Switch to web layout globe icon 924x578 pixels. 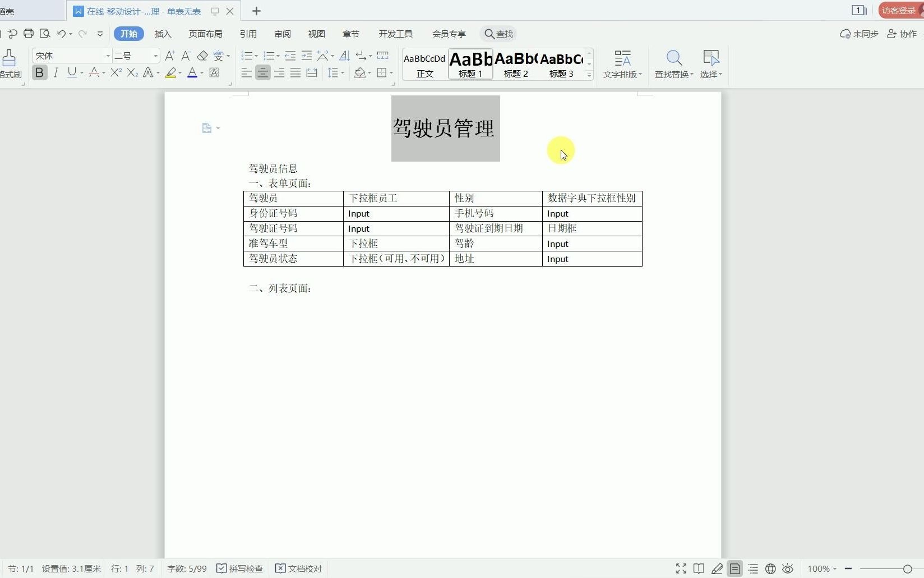click(771, 569)
